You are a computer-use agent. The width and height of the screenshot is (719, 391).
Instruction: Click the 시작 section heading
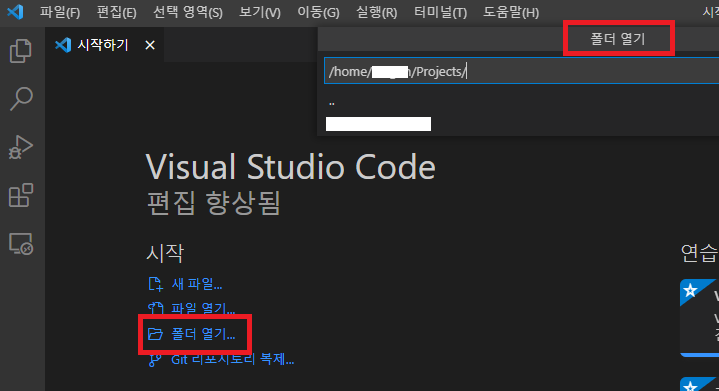tap(165, 253)
